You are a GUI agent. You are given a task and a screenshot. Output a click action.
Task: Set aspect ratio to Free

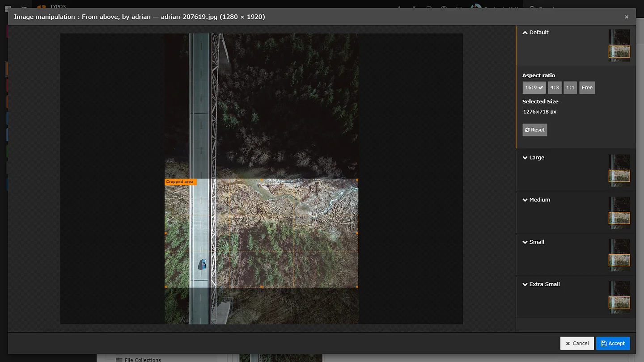pyautogui.click(x=587, y=88)
